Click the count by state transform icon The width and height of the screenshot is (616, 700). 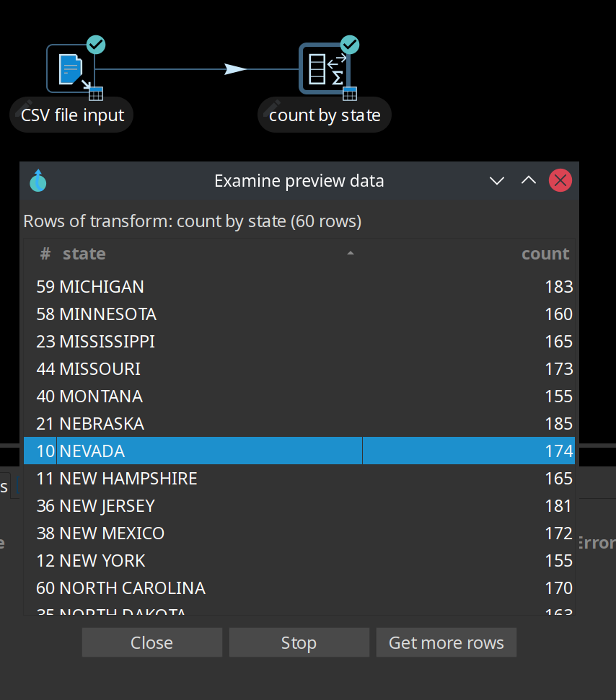[324, 68]
